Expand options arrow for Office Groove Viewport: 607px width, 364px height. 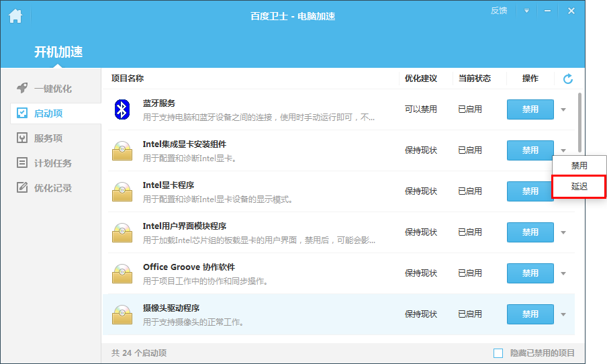tap(563, 273)
